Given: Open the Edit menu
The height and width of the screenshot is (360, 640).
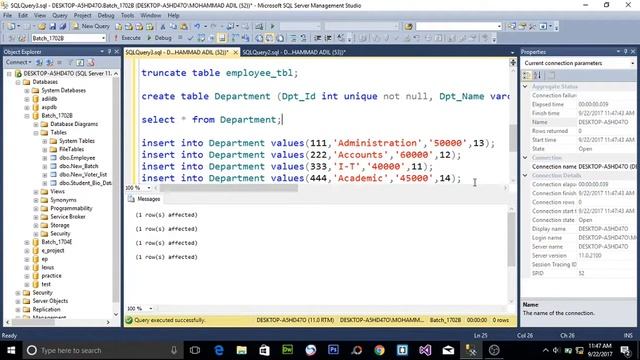Looking at the screenshot, I should tap(23, 16).
